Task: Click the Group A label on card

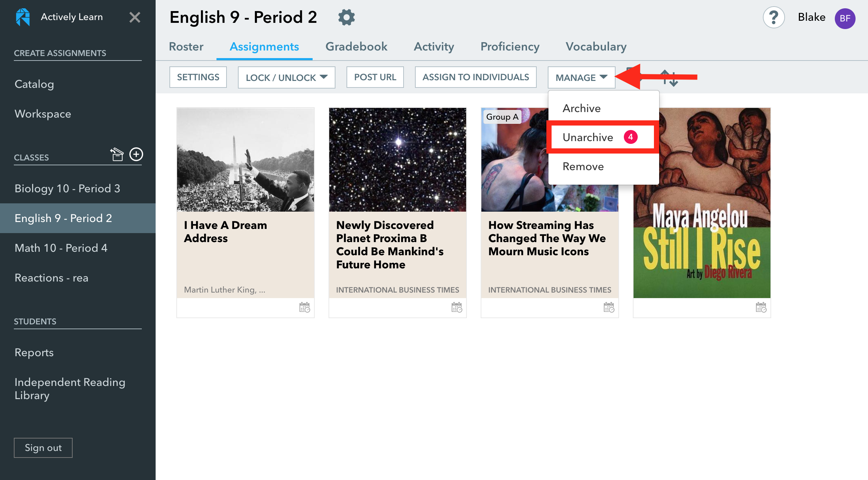Action: (x=502, y=117)
